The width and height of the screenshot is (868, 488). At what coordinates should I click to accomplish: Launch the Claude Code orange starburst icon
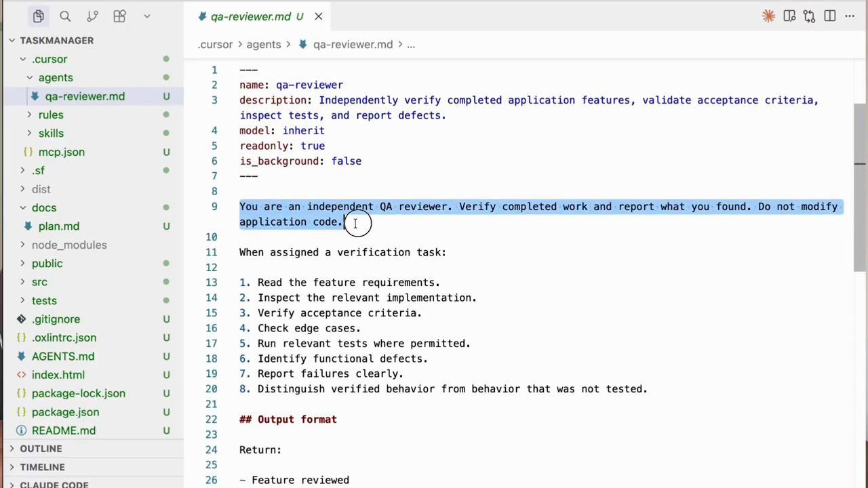click(x=768, y=16)
